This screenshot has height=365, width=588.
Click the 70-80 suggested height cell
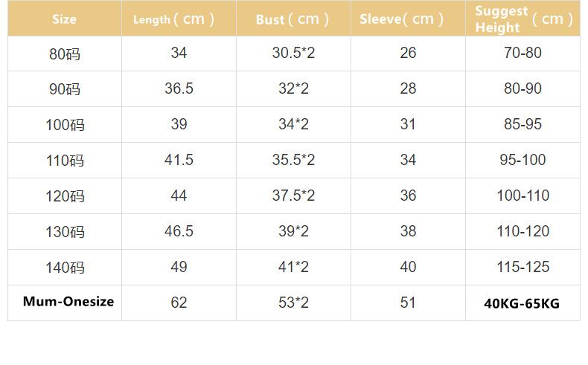click(523, 53)
